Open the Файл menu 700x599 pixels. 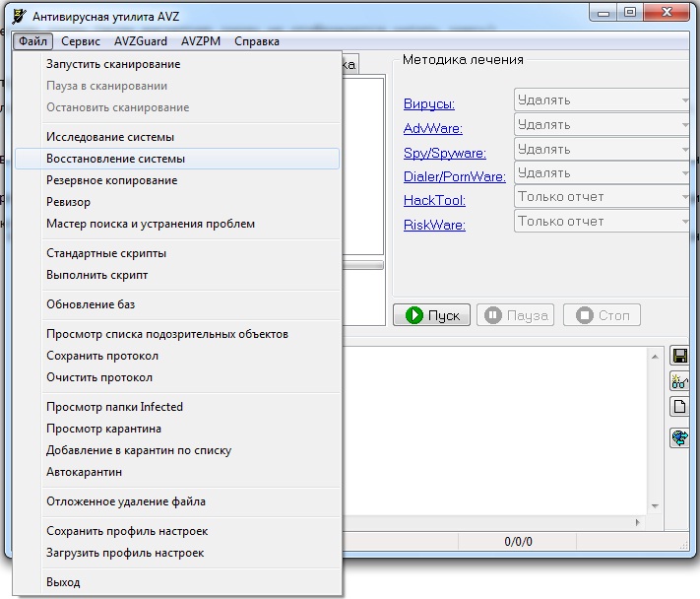(x=33, y=41)
